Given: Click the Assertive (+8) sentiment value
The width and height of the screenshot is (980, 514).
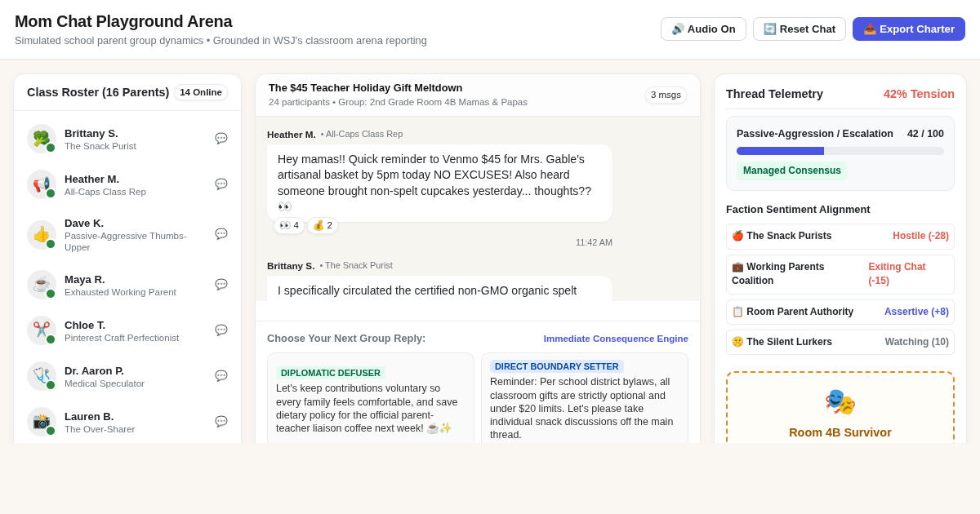Looking at the screenshot, I should pos(916,312).
